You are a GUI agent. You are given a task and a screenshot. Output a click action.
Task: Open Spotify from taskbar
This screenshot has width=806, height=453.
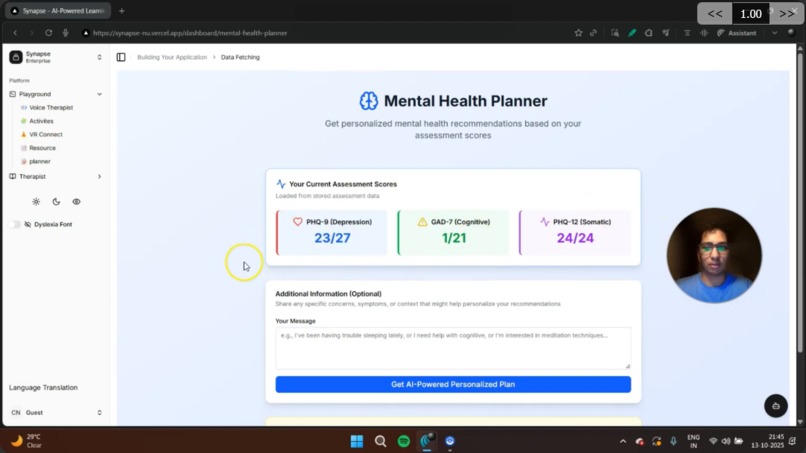pyautogui.click(x=404, y=441)
